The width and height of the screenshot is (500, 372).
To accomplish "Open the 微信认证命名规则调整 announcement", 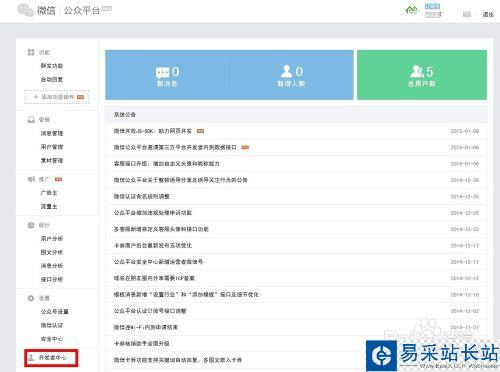I will (141, 196).
